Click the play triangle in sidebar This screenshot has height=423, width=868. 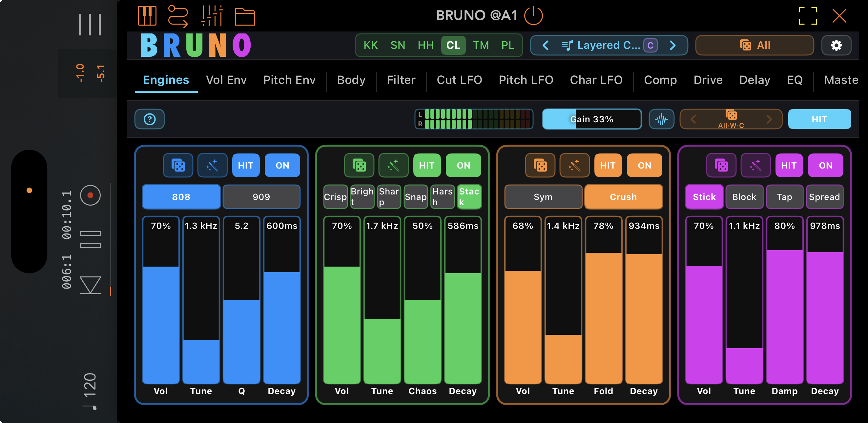click(x=90, y=285)
